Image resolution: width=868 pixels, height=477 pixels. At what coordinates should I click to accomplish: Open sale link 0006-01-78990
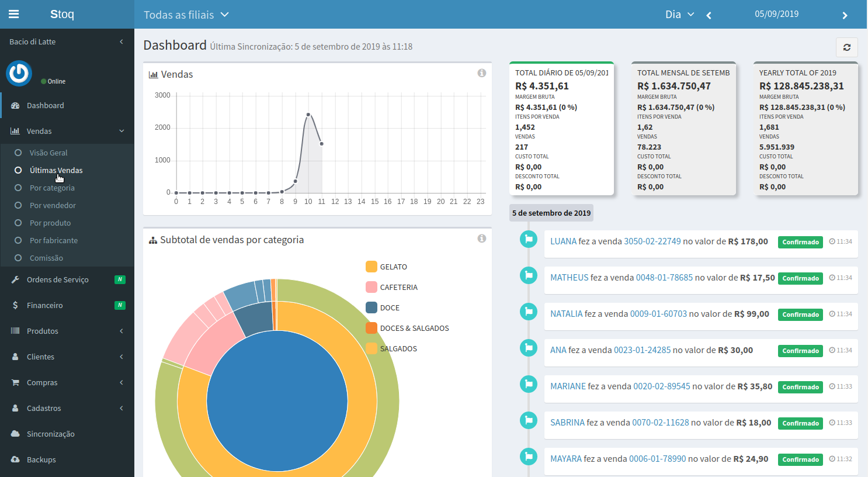coord(658,459)
